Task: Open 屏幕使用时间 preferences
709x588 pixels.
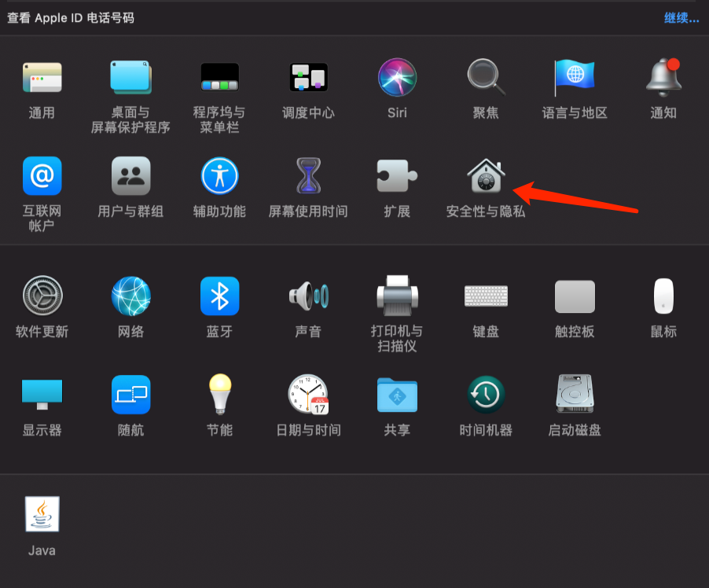Action: coord(308,176)
